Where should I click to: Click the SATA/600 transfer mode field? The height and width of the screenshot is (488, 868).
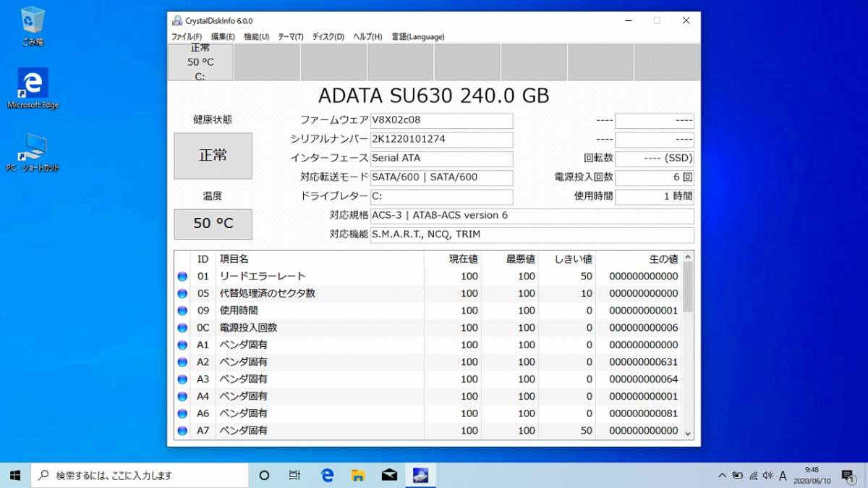441,177
